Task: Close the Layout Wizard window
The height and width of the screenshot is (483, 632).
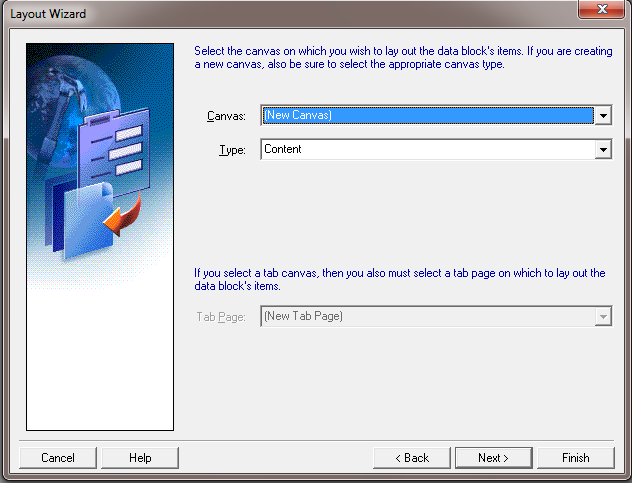Action: (602, 9)
